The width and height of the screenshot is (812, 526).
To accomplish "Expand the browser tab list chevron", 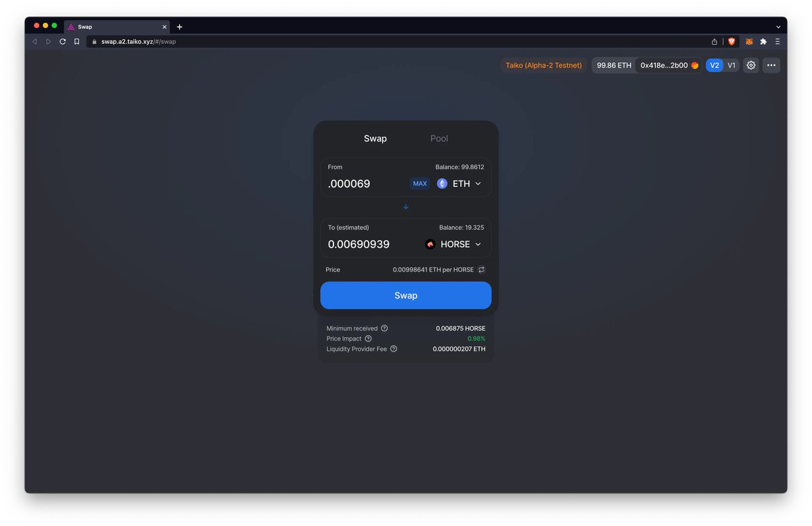I will [x=778, y=27].
